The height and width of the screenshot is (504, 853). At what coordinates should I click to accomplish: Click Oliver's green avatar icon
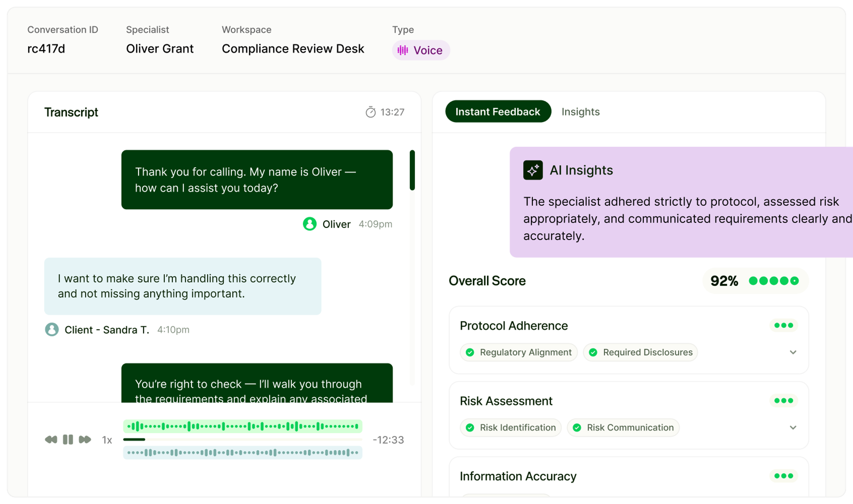(309, 224)
